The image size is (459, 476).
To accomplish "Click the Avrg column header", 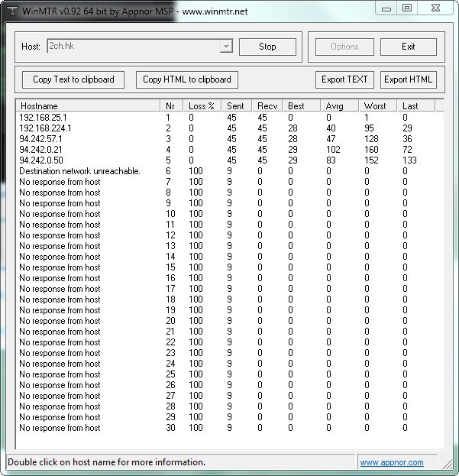I will [x=339, y=106].
